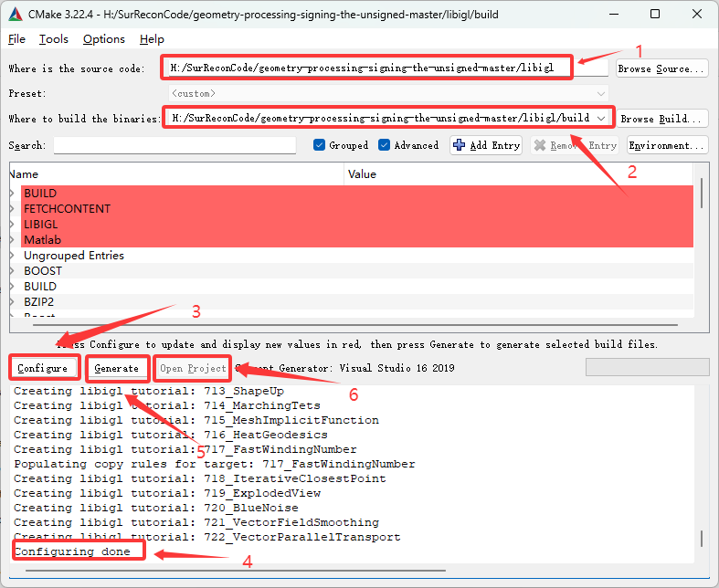Expand the white BUILD group
719x588 pixels.
[x=13, y=287]
